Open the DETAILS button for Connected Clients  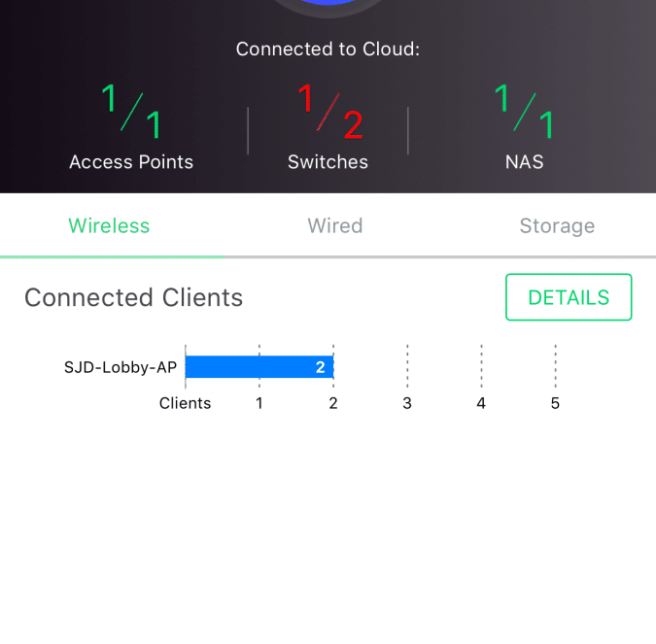[569, 297]
